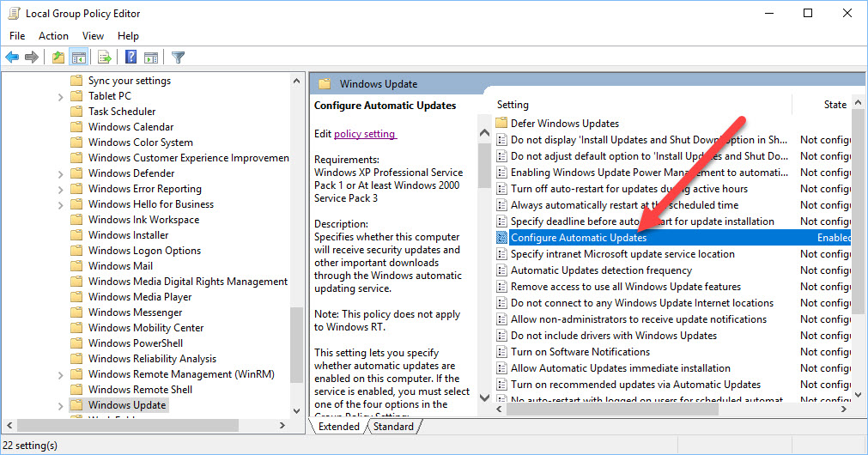Click the Export List toolbar icon
Screen dimensions: 868x455
tap(105, 58)
